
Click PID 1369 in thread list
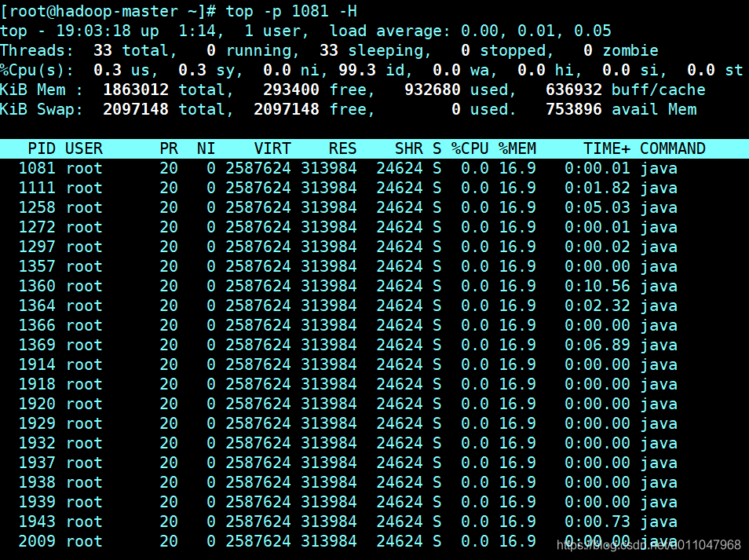tap(37, 345)
